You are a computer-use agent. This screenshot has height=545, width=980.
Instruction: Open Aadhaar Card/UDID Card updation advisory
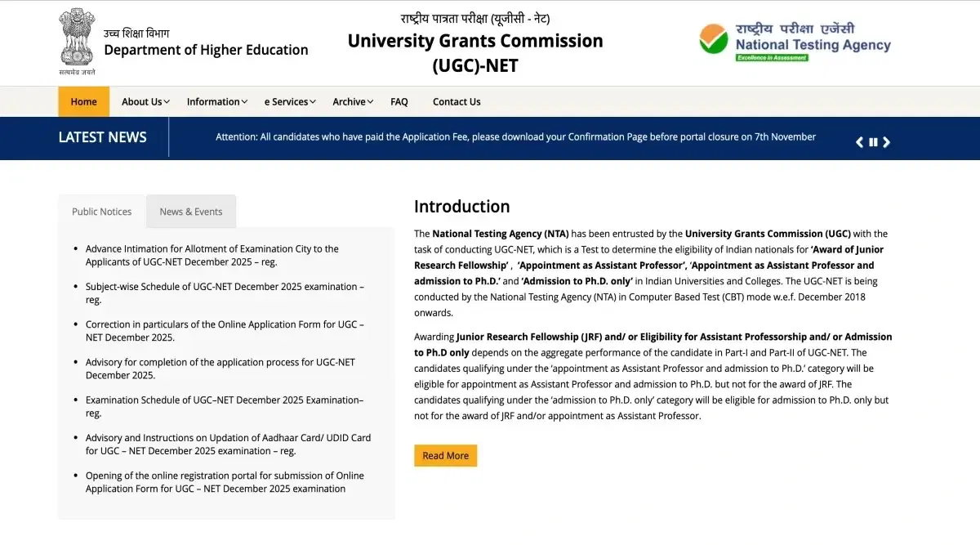tap(228, 438)
